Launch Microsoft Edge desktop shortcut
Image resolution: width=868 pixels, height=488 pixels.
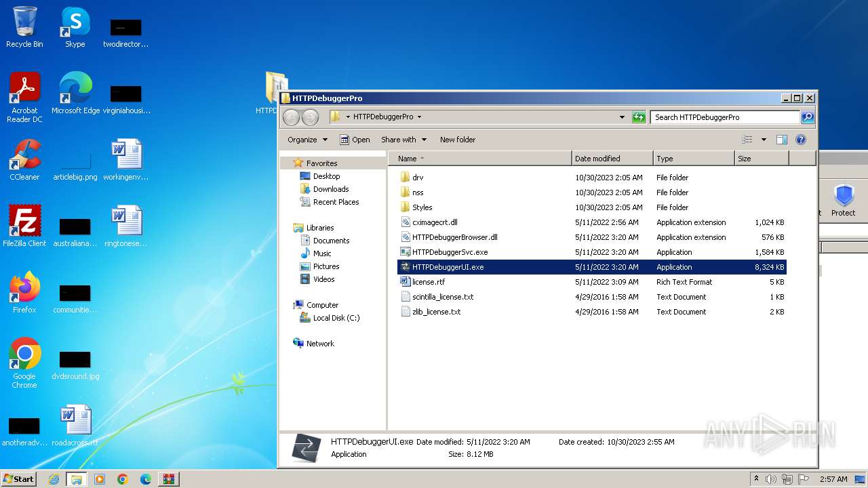75,94
